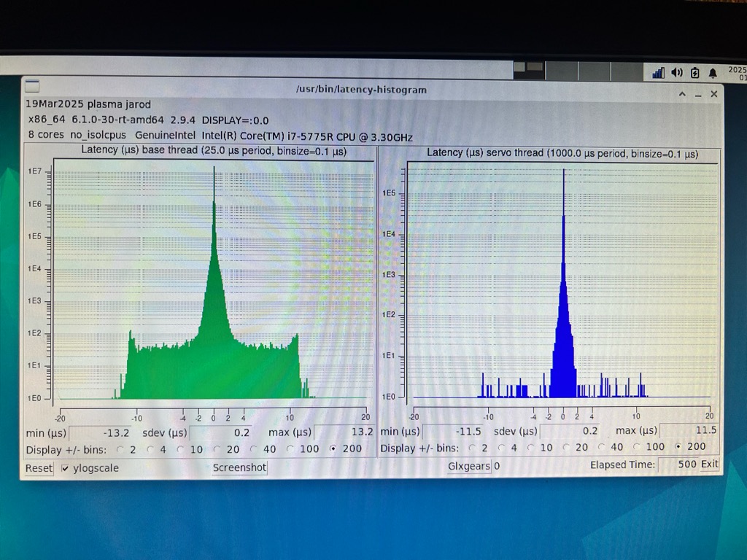Click the battery charging tray icon
The image size is (747, 560).
695,73
